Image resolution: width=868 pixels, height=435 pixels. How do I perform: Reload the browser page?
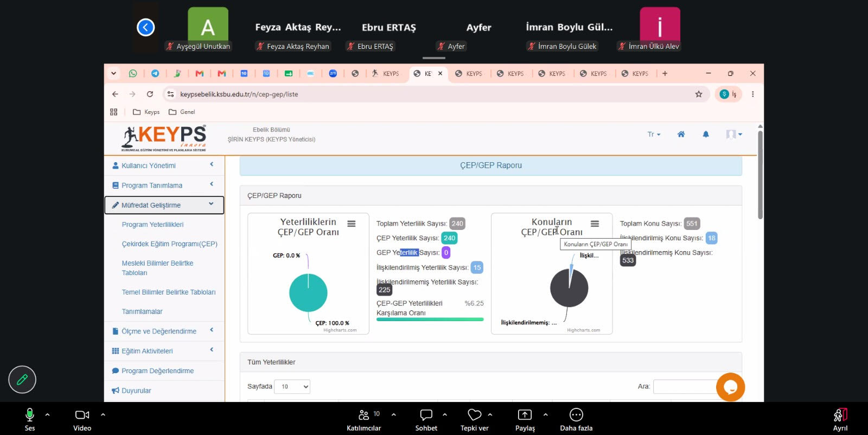(x=150, y=94)
